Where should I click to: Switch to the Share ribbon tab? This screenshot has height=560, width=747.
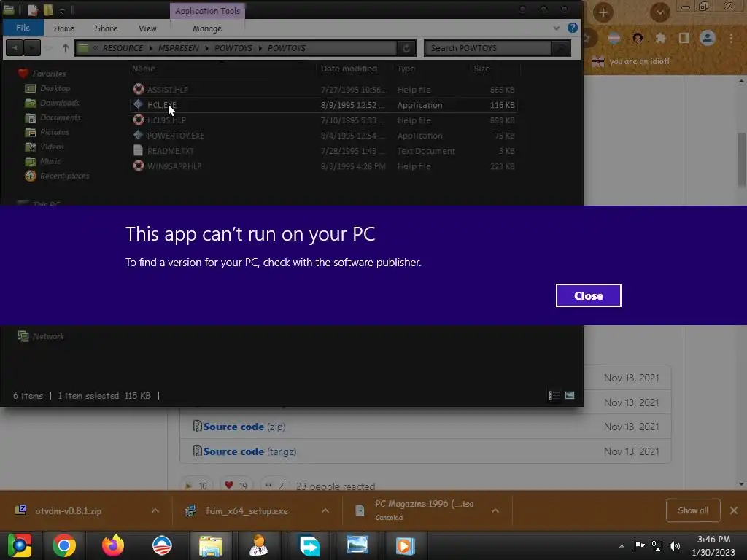[x=107, y=28]
